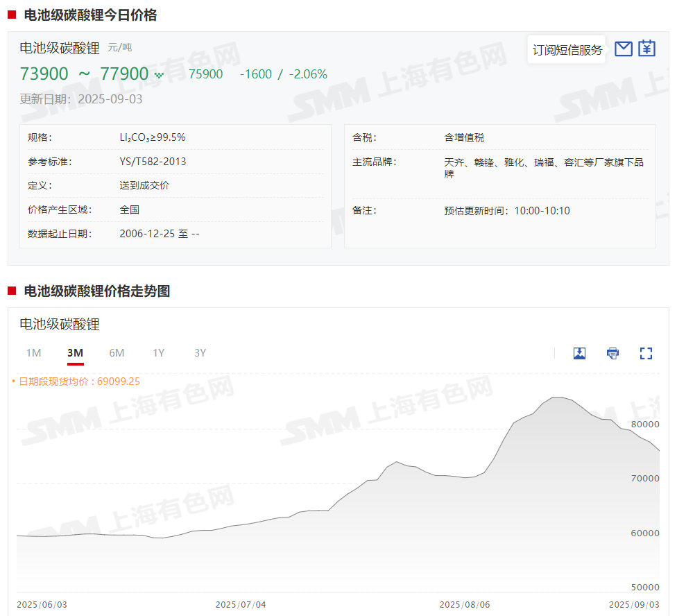The image size is (677, 616).
Task: Click the red square before 电池级碳酸锂价格走势图
Action: click(12, 291)
